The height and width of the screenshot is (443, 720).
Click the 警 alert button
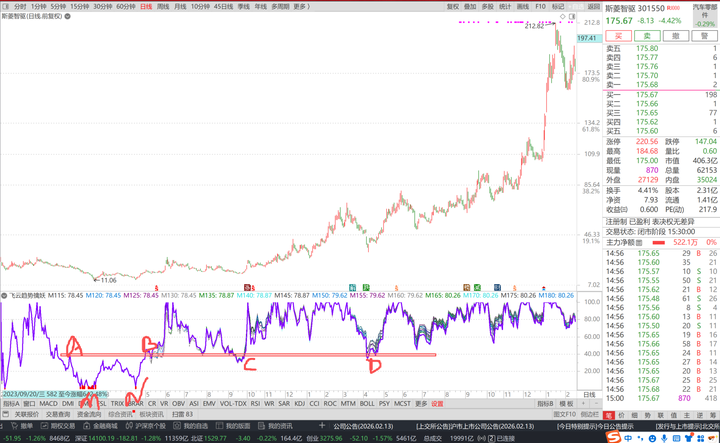pos(704,36)
